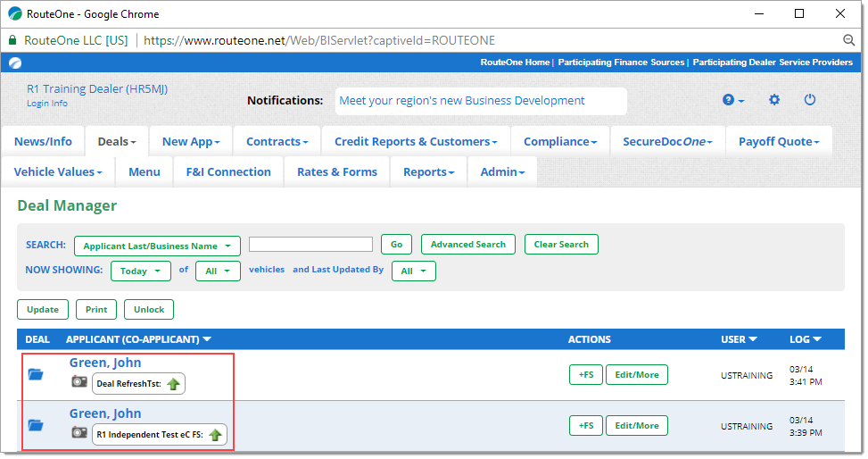Sort by LOG column header

coord(805,339)
